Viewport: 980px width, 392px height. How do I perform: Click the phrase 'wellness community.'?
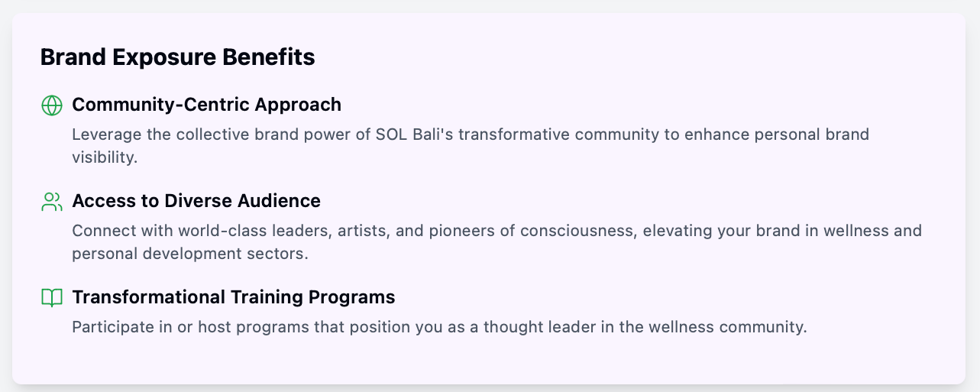point(728,327)
